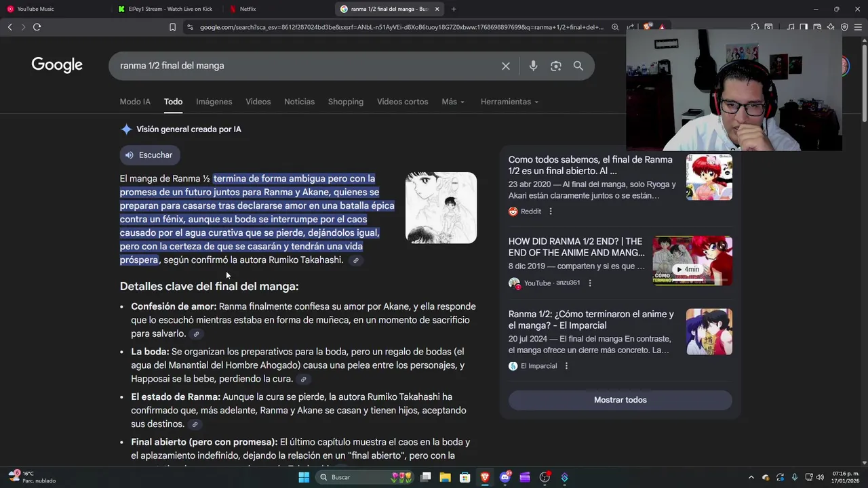This screenshot has height=488, width=868.
Task: Click Detalles clave del final del manga heading
Action: [209, 286]
